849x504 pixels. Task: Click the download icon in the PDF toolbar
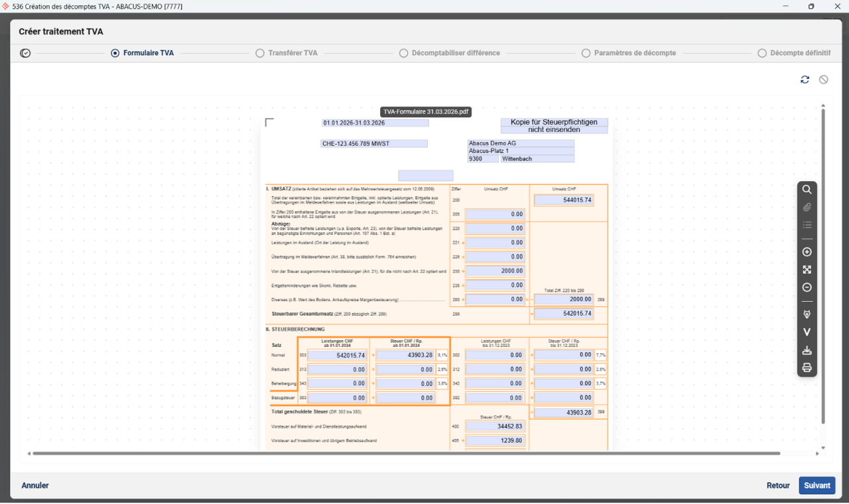point(807,350)
